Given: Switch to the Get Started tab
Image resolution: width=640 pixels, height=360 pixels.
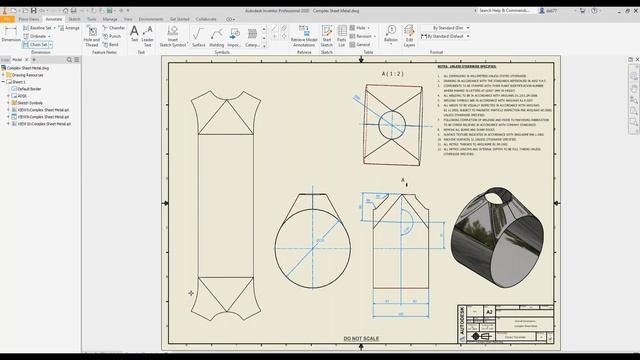Looking at the screenshot, I should [180, 19].
